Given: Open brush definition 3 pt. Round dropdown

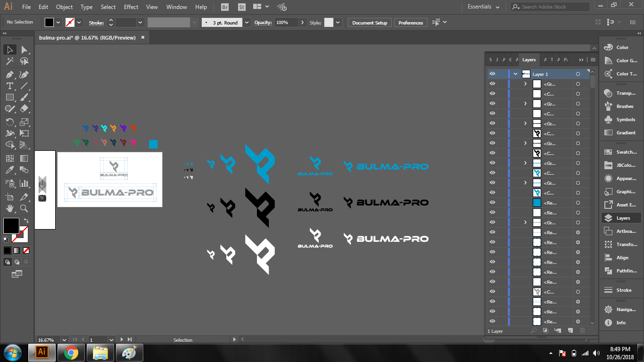Looking at the screenshot, I should pos(248,22).
